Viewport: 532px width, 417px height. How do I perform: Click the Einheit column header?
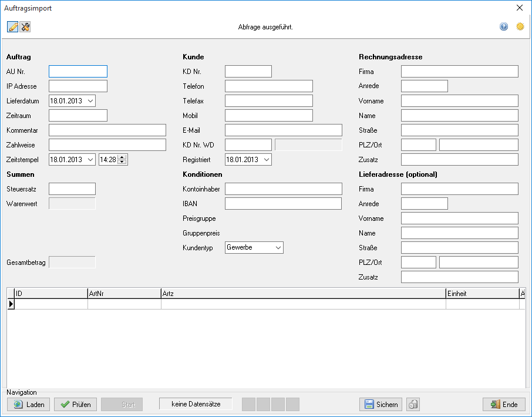483,294
